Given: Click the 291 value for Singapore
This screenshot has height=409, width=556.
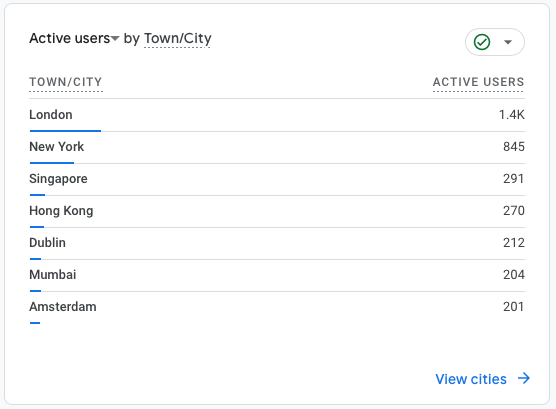Looking at the screenshot, I should click(x=514, y=179).
